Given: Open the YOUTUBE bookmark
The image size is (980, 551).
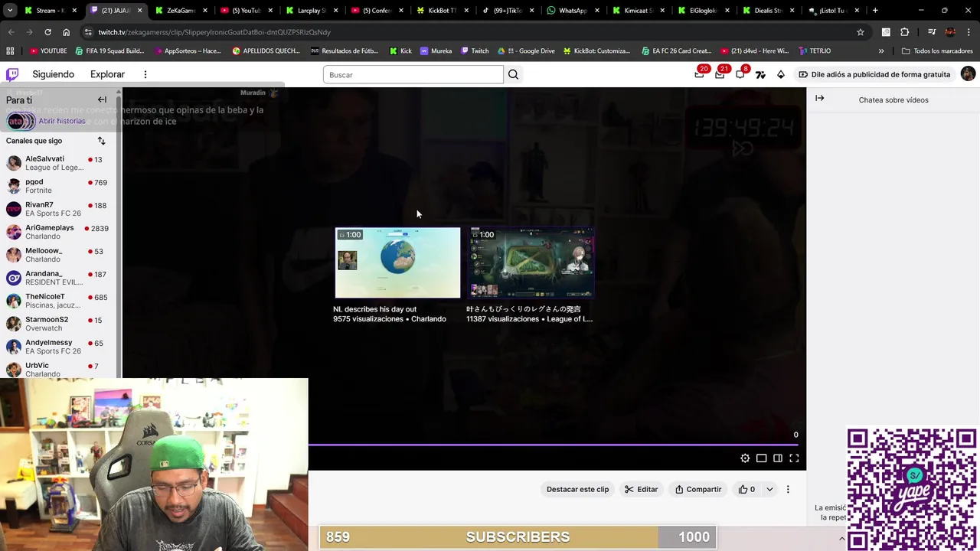Looking at the screenshot, I should pyautogui.click(x=48, y=51).
